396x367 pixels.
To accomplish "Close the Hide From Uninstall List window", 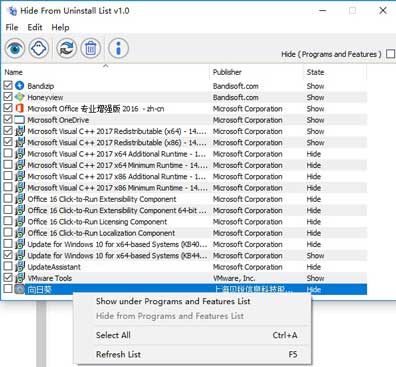I will tap(383, 11).
